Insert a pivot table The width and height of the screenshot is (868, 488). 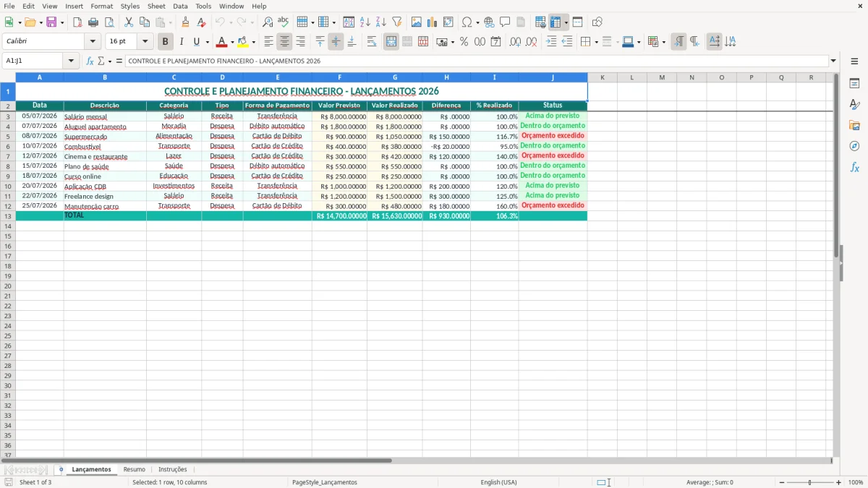(x=448, y=22)
